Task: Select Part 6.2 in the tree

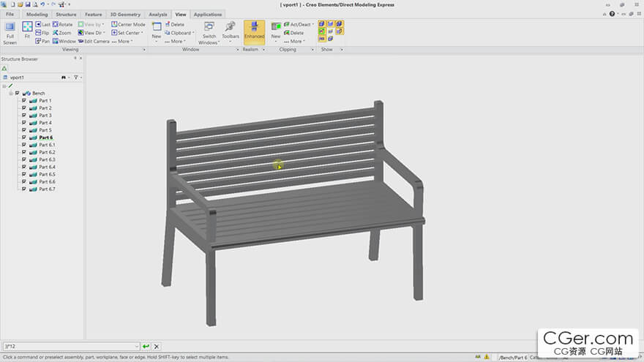Action: pyautogui.click(x=48, y=152)
